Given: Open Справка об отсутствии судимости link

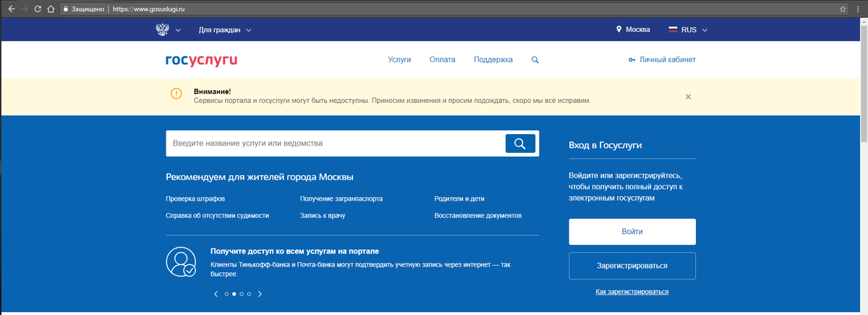Looking at the screenshot, I should 217,216.
